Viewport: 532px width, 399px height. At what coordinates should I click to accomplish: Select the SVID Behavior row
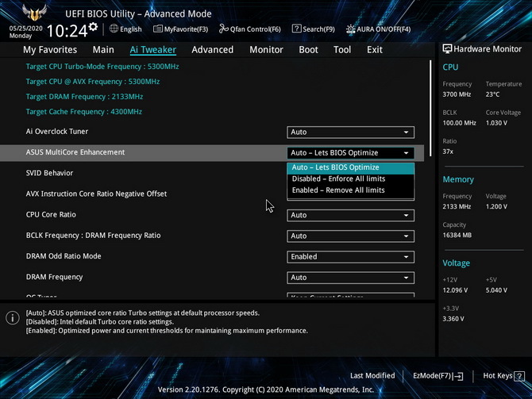click(49, 173)
